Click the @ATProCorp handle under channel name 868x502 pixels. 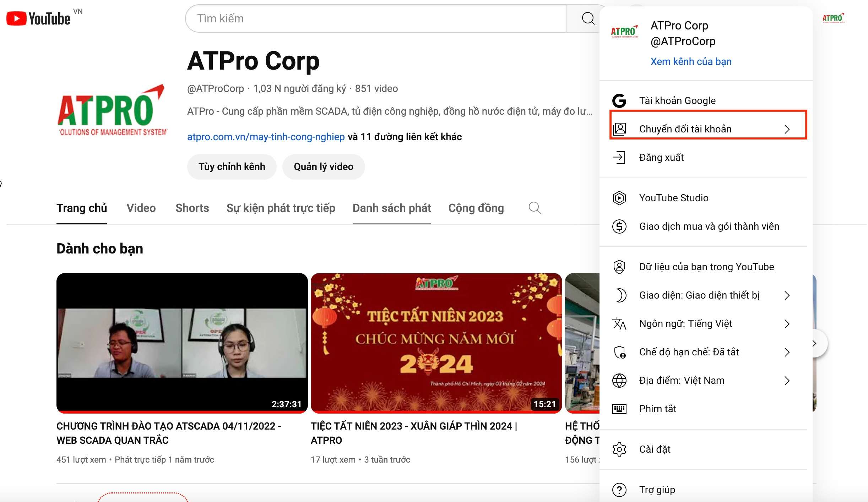(x=216, y=88)
